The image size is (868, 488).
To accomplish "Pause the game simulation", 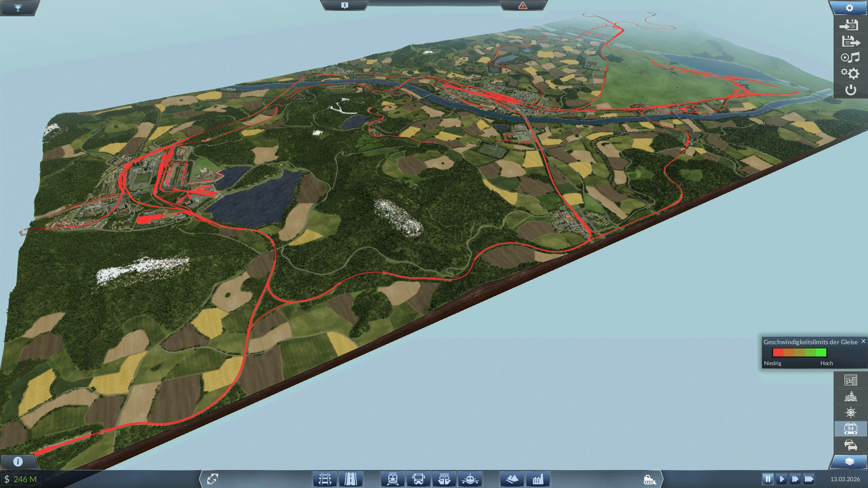I will coord(768,479).
